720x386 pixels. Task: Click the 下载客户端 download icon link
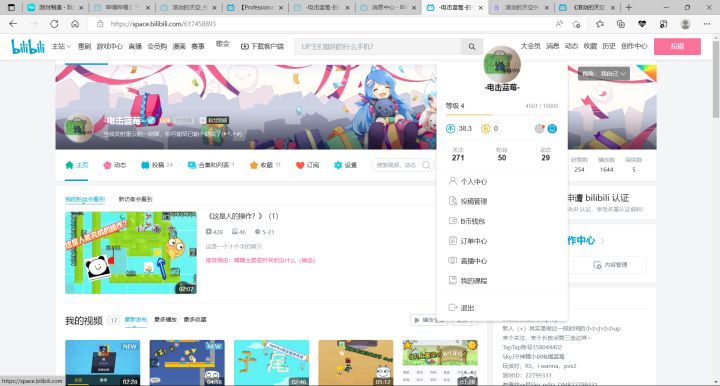262,46
